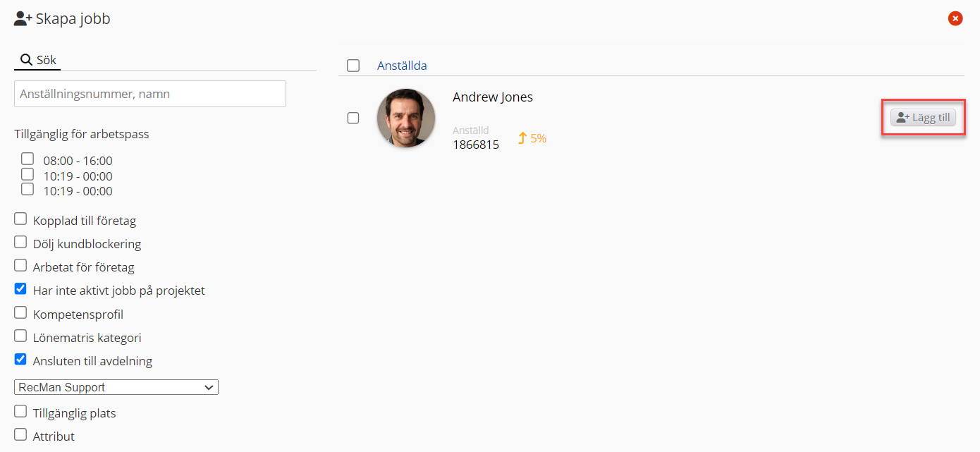The height and width of the screenshot is (452, 980).
Task: Select all employees with header checkbox
Action: click(x=353, y=66)
